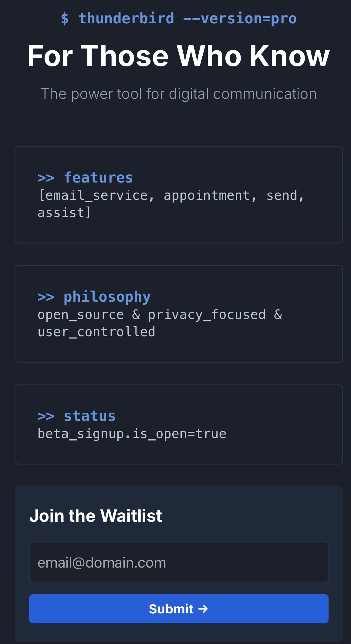Click the Submit button
Screen dimensions: 351x644
[x=179, y=609]
